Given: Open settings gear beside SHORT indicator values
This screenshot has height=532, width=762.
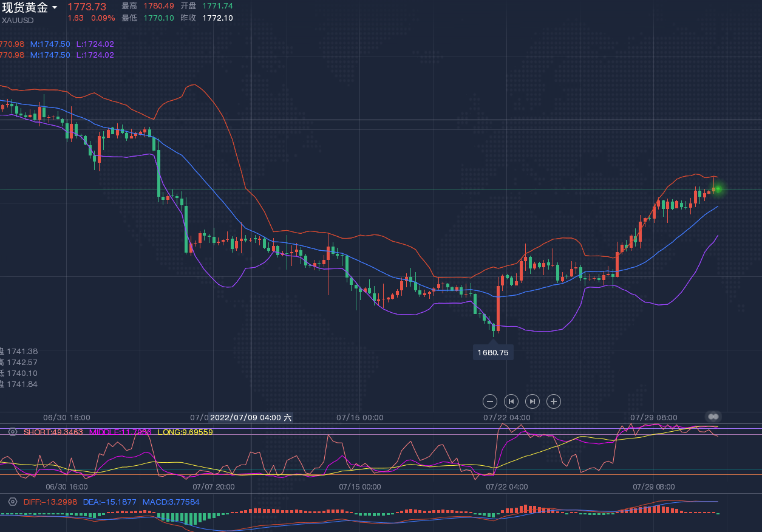Looking at the screenshot, I should 12,432.
